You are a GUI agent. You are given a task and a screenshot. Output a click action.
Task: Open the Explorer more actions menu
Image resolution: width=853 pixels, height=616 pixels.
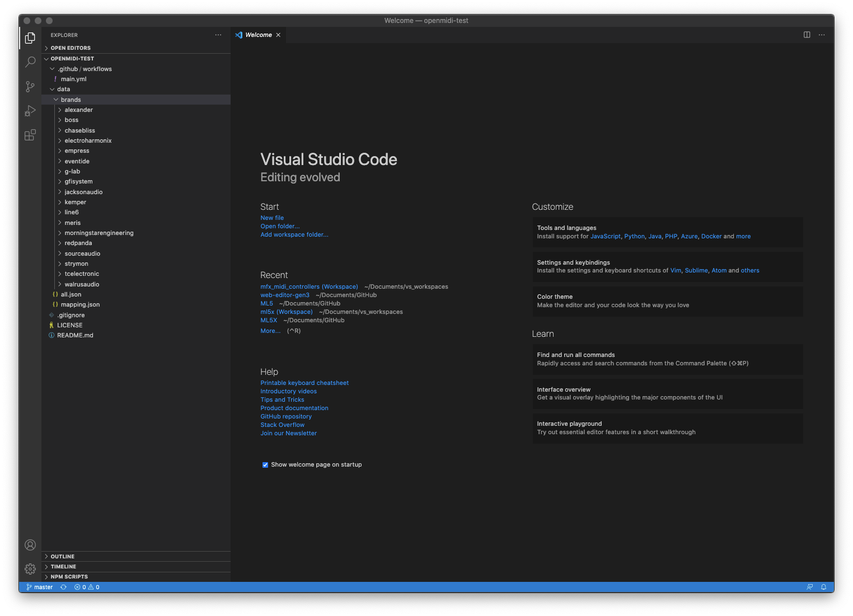pos(218,35)
